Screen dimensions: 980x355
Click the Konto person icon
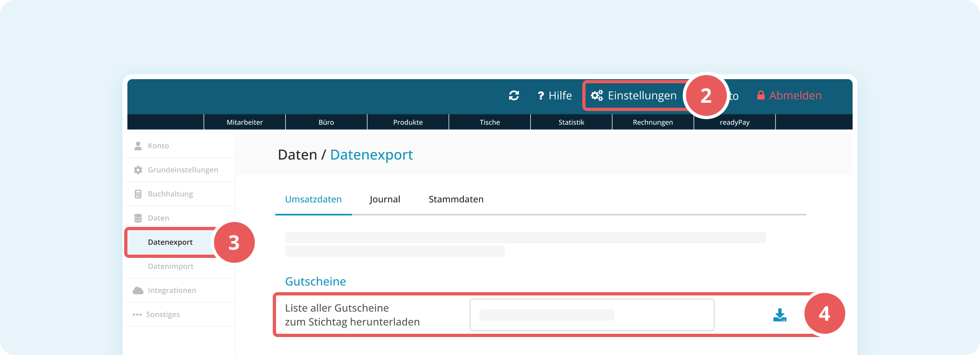138,146
